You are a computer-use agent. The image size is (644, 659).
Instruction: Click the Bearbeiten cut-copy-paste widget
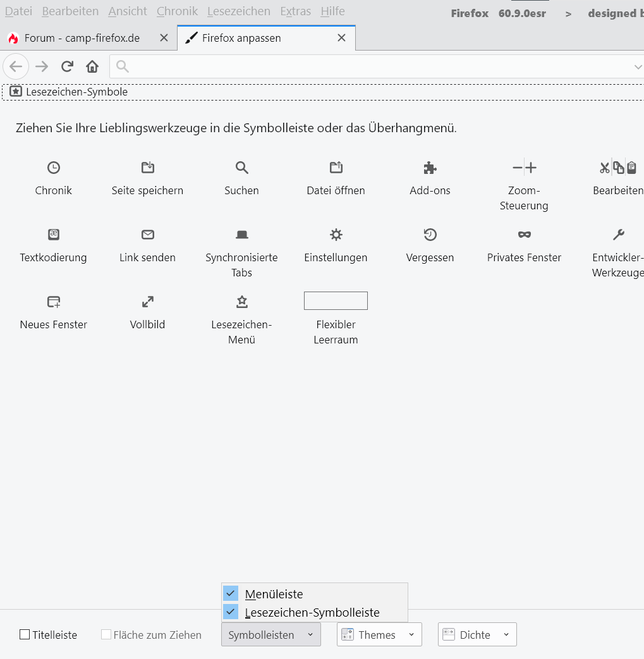point(618,168)
